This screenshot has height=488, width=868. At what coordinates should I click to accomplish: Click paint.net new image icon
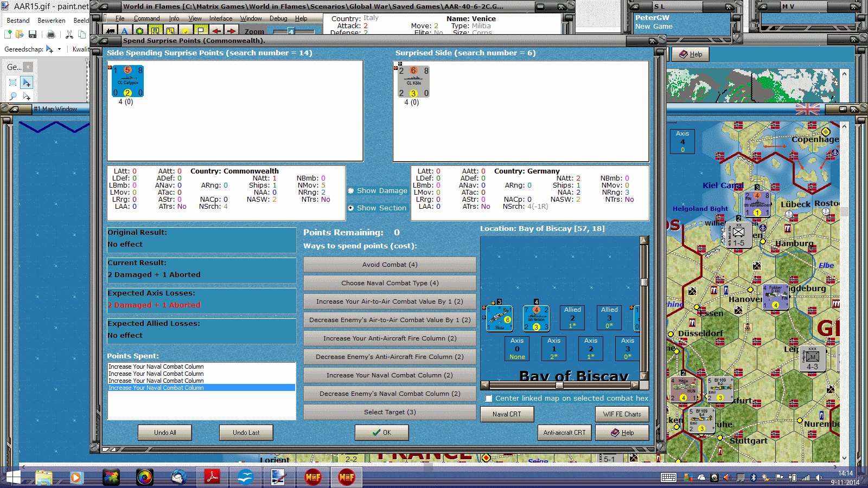8,35
